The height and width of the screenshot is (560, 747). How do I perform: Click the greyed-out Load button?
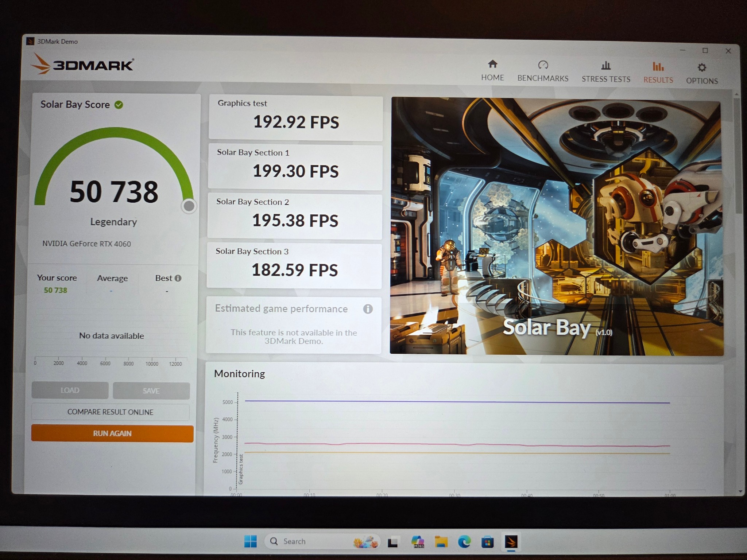(x=70, y=390)
